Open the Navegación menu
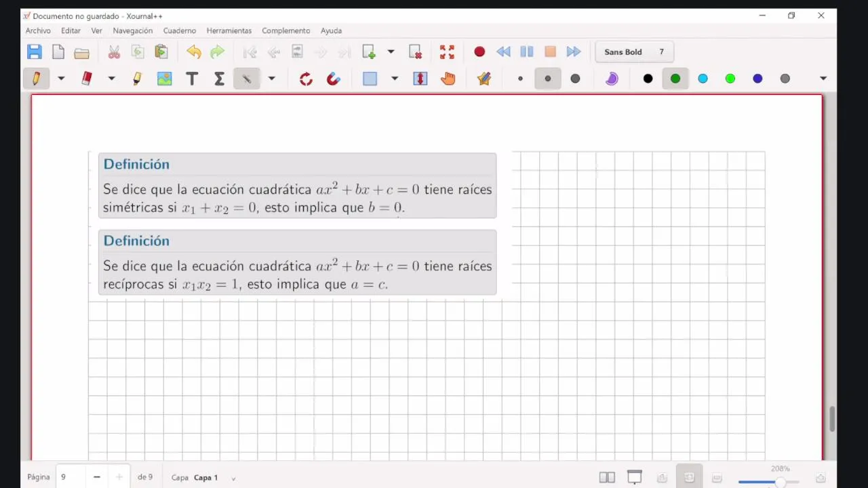868x488 pixels. click(x=132, y=30)
